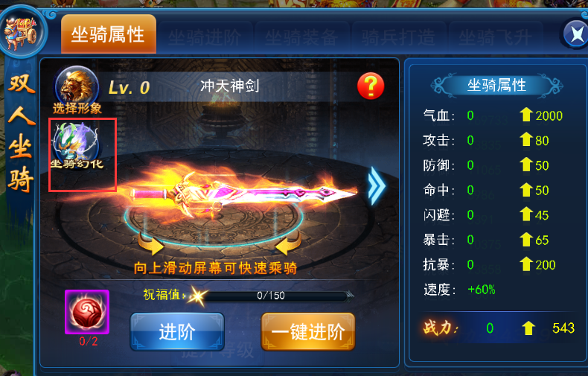Click the left yellow rotate arrow
Viewport: 588px width, 376px height.
pos(150,244)
